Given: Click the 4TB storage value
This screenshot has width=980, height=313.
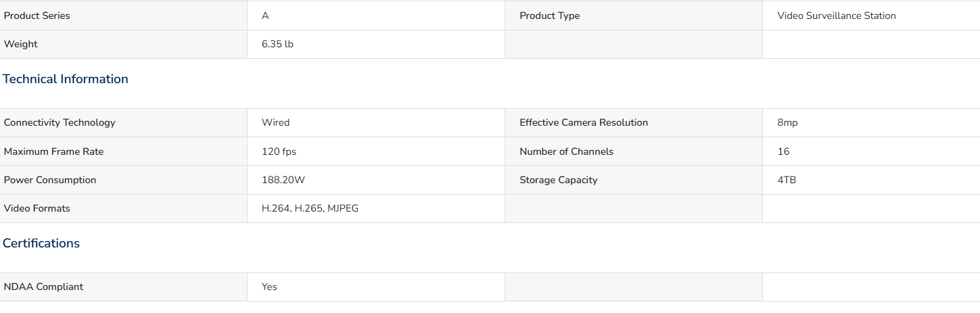Looking at the screenshot, I should [787, 180].
